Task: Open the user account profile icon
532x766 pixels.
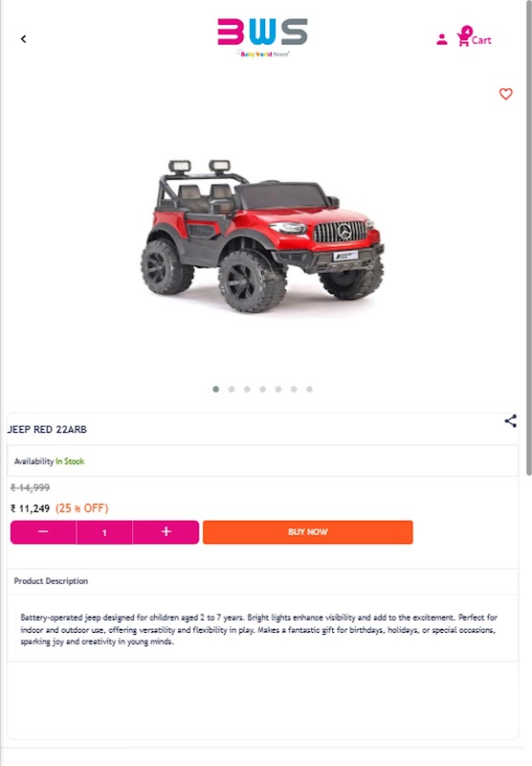Action: click(442, 39)
